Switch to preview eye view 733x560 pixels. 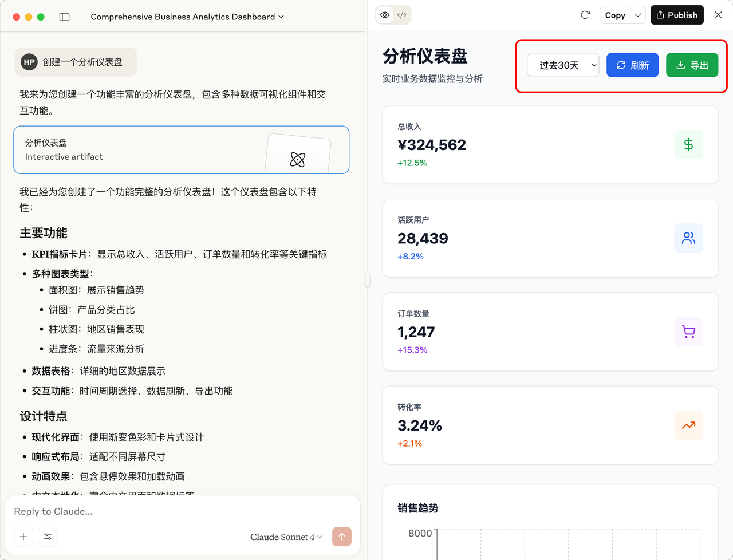click(x=385, y=15)
